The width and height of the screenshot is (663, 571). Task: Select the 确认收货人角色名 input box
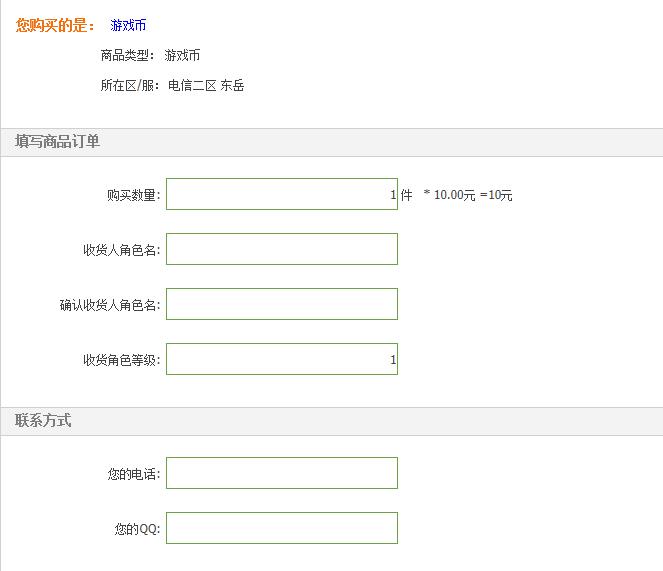282,304
